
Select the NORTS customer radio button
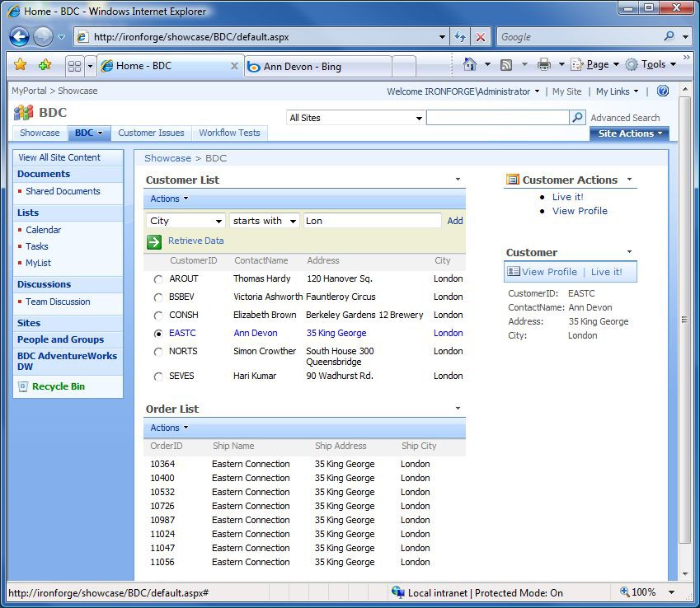[x=157, y=351]
